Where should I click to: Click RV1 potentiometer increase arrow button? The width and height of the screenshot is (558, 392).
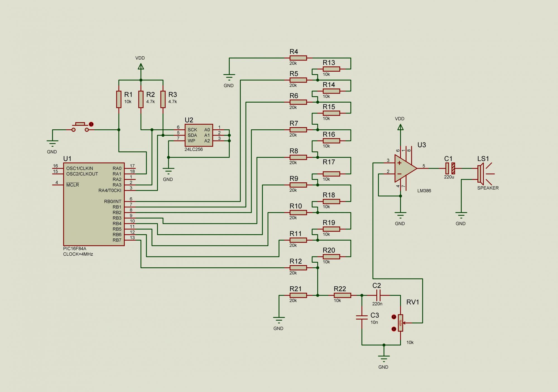tap(394, 317)
